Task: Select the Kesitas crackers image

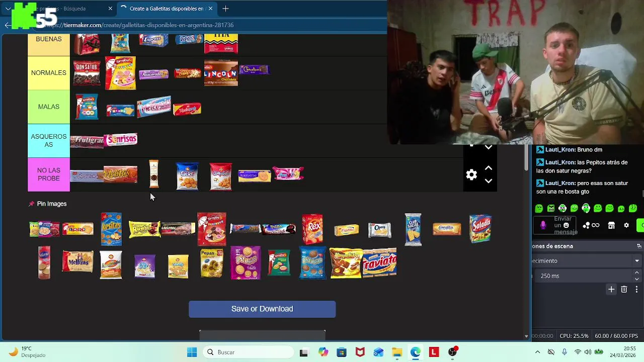Action: (111, 229)
